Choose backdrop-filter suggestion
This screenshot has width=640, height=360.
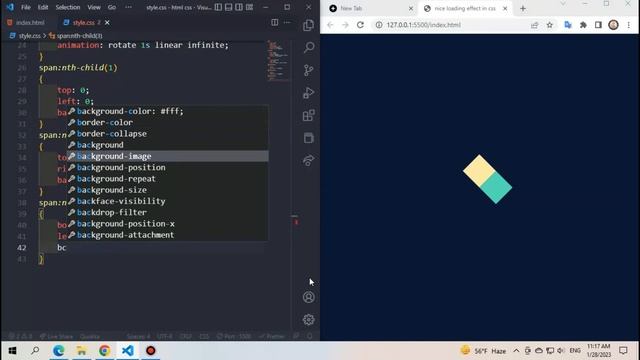click(168, 212)
